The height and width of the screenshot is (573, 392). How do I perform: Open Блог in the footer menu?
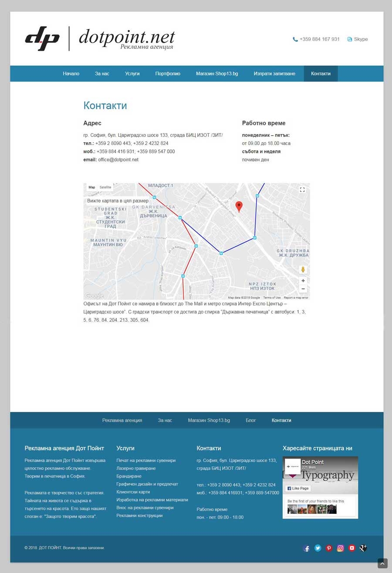coord(251,420)
